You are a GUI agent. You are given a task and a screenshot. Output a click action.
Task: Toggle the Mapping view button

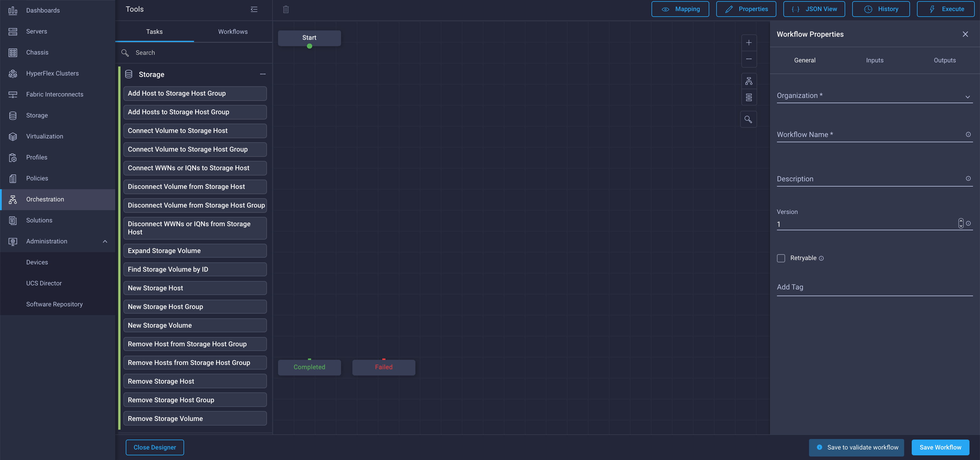pos(680,9)
